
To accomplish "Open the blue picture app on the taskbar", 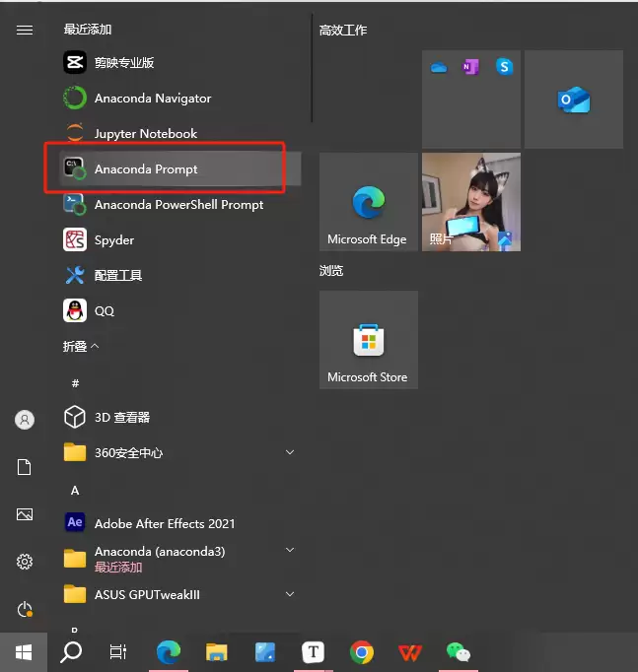I will tap(265, 652).
